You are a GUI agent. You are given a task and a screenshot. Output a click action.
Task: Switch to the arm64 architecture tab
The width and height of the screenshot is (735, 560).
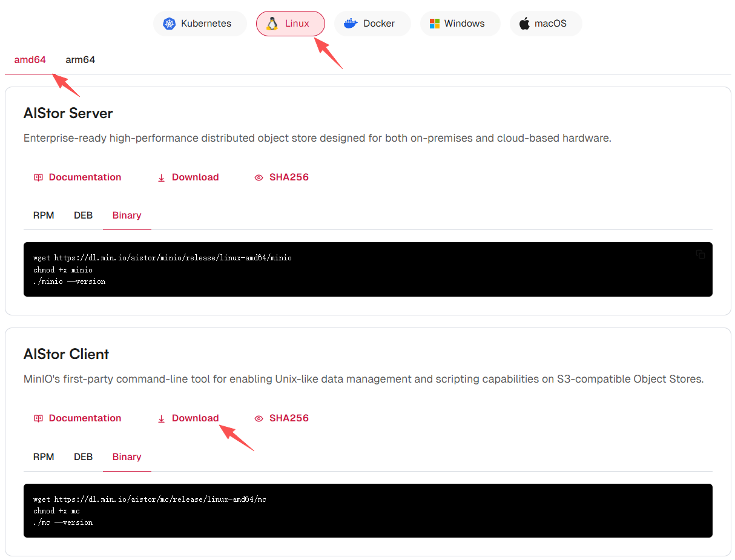pyautogui.click(x=80, y=60)
